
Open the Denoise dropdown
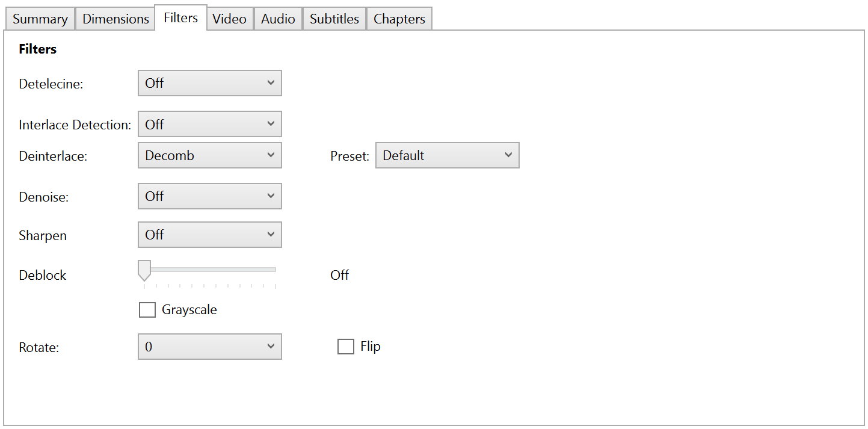pyautogui.click(x=209, y=196)
